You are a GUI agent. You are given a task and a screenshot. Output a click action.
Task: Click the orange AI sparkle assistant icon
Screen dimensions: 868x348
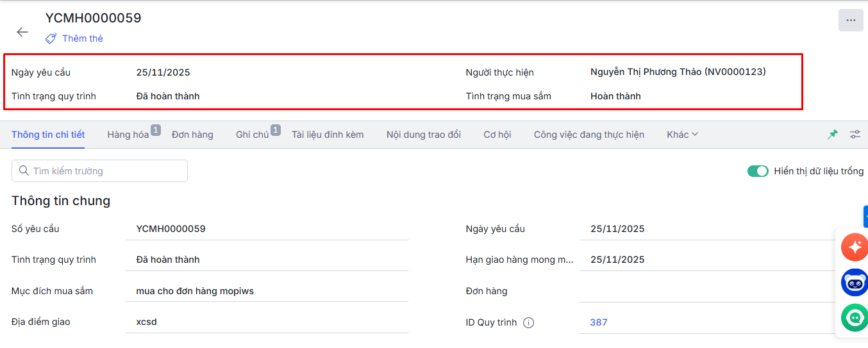coord(855,247)
